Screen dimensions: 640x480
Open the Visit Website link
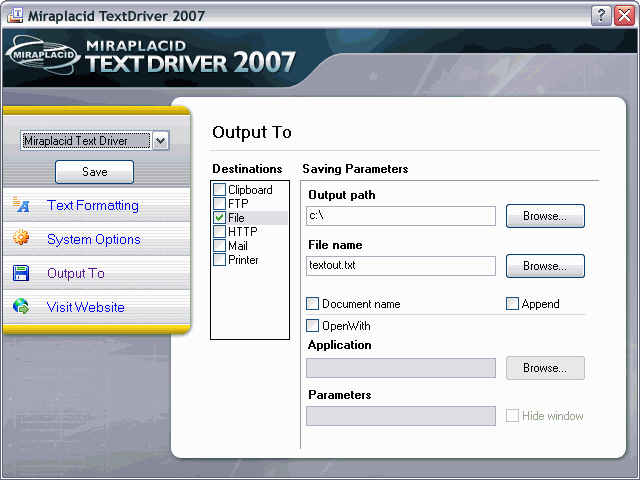[85, 307]
